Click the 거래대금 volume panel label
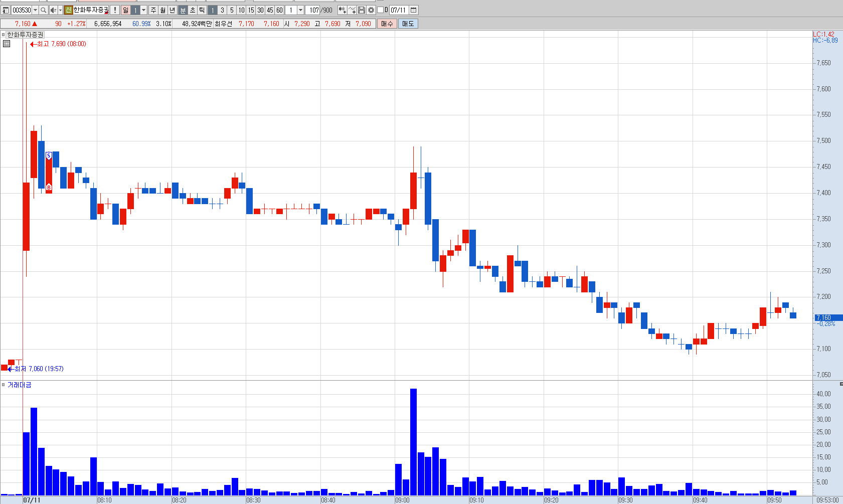 19,385
